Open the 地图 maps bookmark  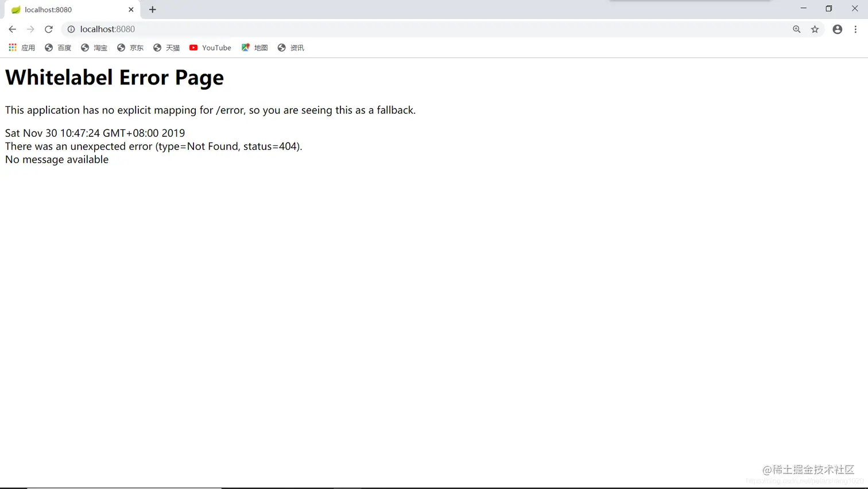(254, 48)
